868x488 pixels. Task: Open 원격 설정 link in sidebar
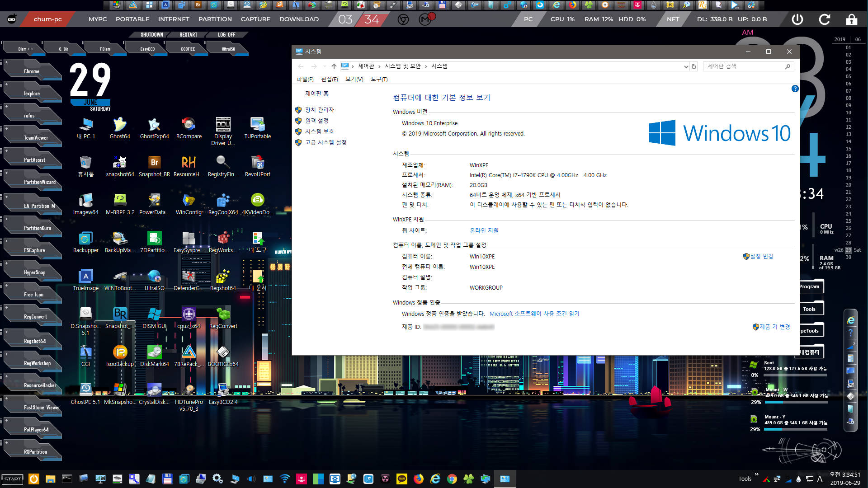tap(316, 121)
